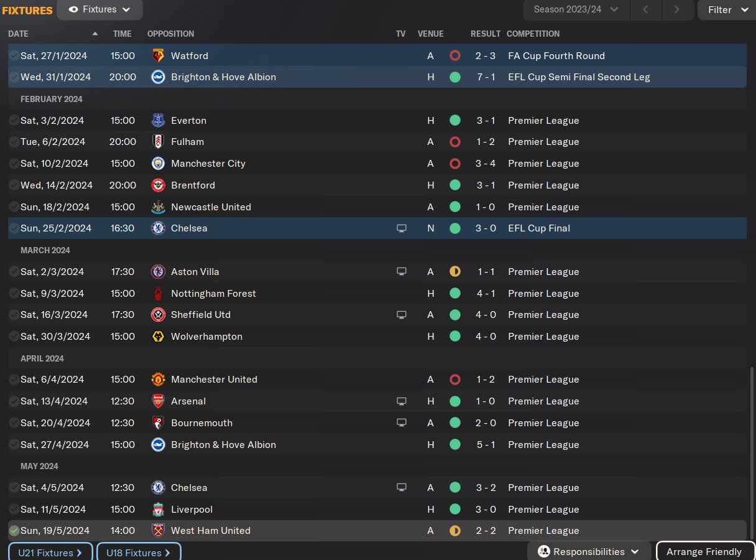Click the TV icon on EFL Cup Final row

(x=402, y=228)
